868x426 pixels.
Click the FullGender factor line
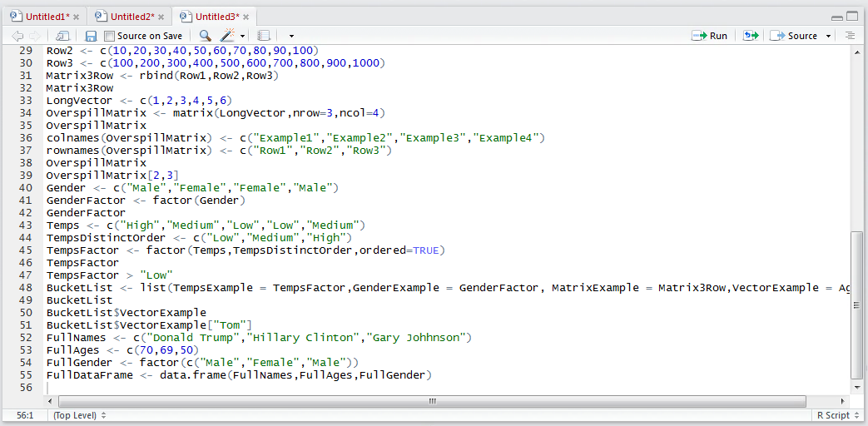[202, 363]
